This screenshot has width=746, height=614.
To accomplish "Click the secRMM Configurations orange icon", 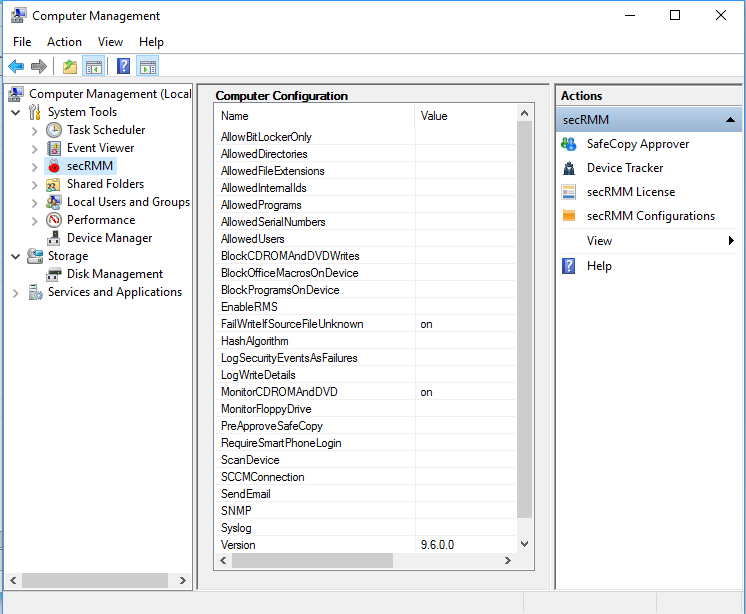I will coord(569,215).
